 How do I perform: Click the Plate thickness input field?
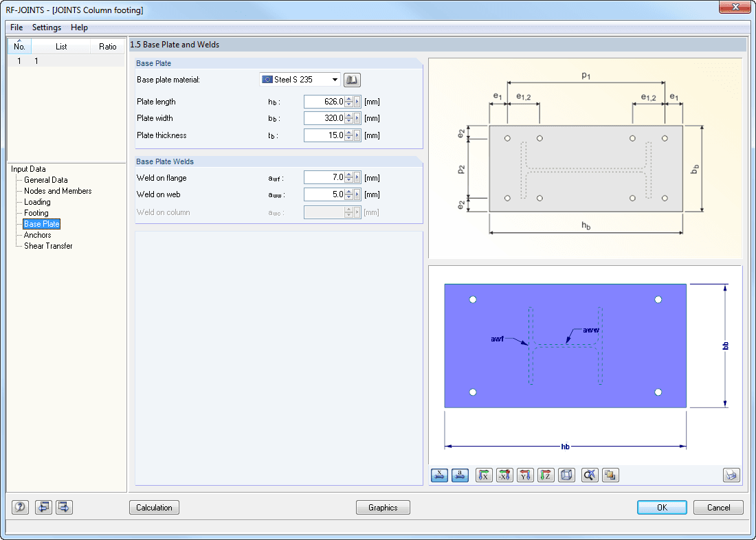324,135
